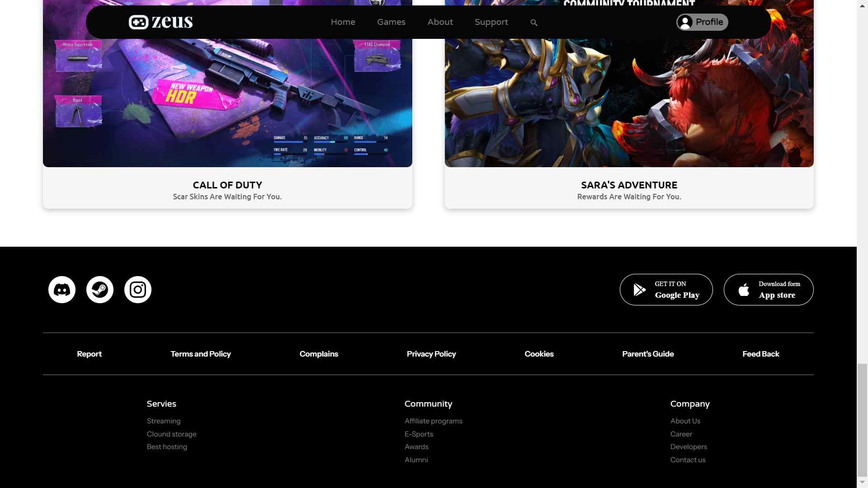
Task: Open the Call of Duty card image
Action: tap(227, 104)
